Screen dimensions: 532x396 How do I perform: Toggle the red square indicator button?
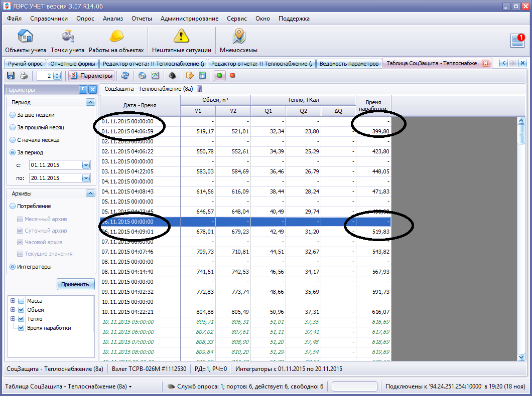pyautogui.click(x=233, y=76)
